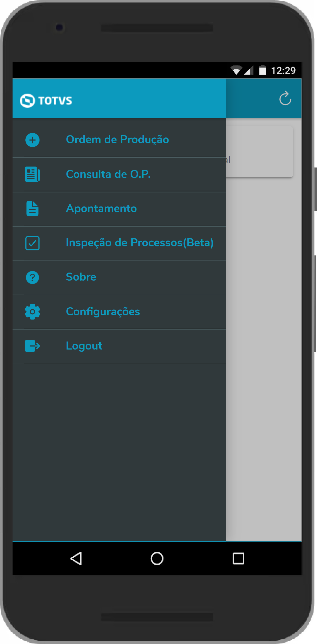Open the Ordem de Produção menu item
This screenshot has width=317, height=644.
click(x=117, y=140)
